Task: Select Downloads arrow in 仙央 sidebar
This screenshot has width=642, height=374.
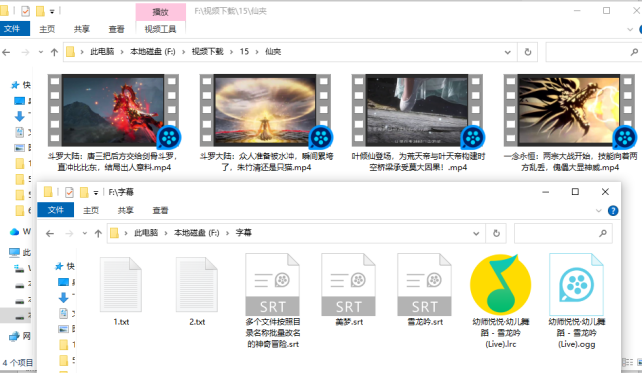Action: pos(19,117)
